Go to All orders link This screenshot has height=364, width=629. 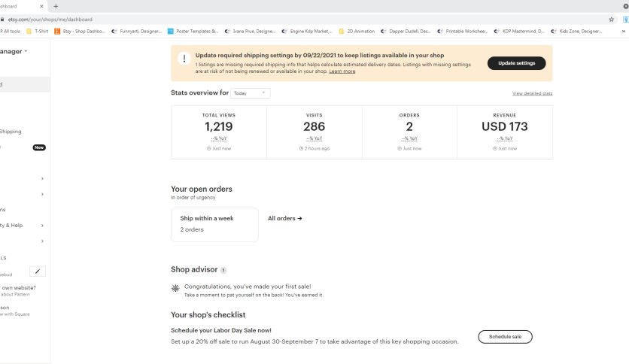click(x=285, y=219)
